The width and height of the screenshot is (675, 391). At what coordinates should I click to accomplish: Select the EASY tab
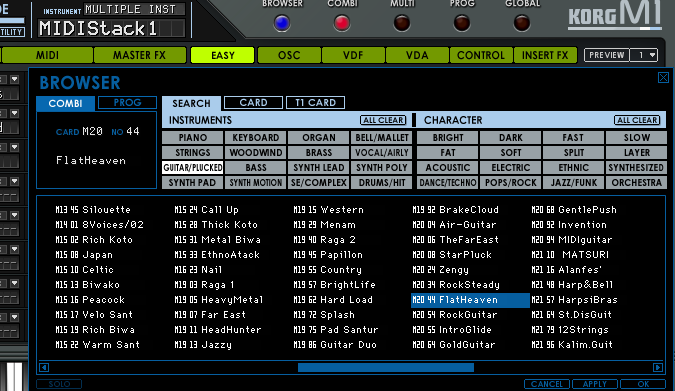pyautogui.click(x=223, y=55)
